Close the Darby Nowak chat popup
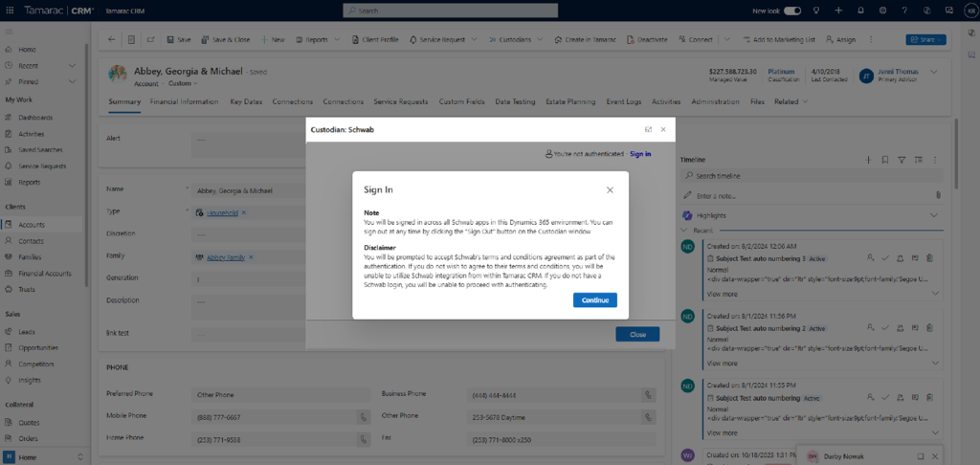980x465 pixels. click(x=937, y=456)
